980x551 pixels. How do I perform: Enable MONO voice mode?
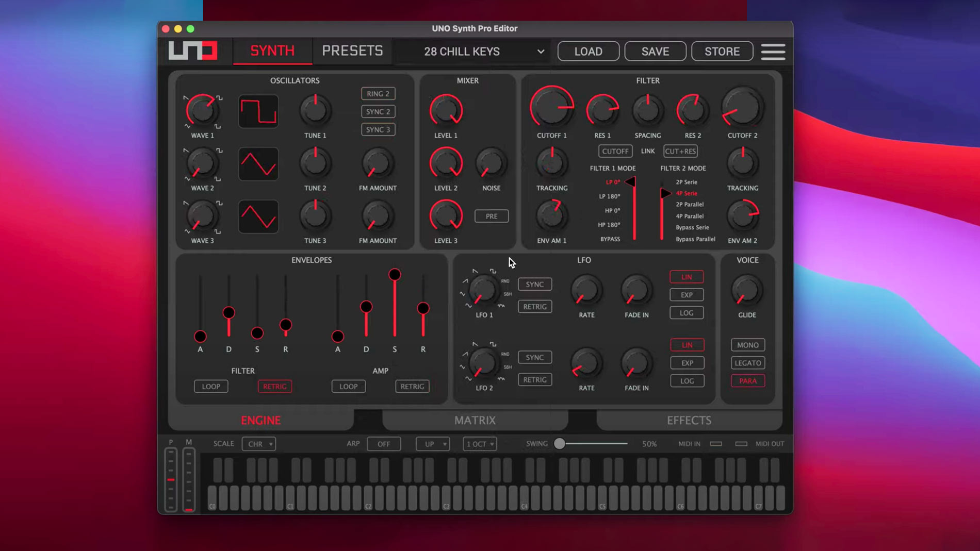coord(747,345)
